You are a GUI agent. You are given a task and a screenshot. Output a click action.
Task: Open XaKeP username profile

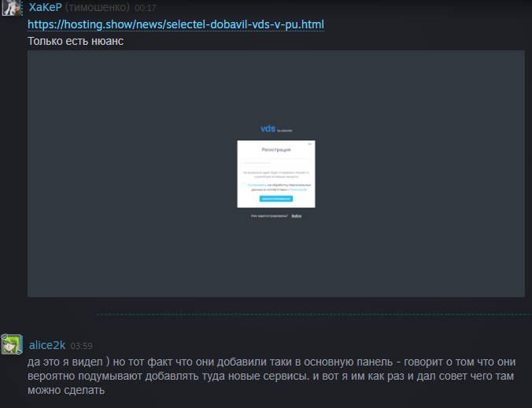tap(45, 7)
